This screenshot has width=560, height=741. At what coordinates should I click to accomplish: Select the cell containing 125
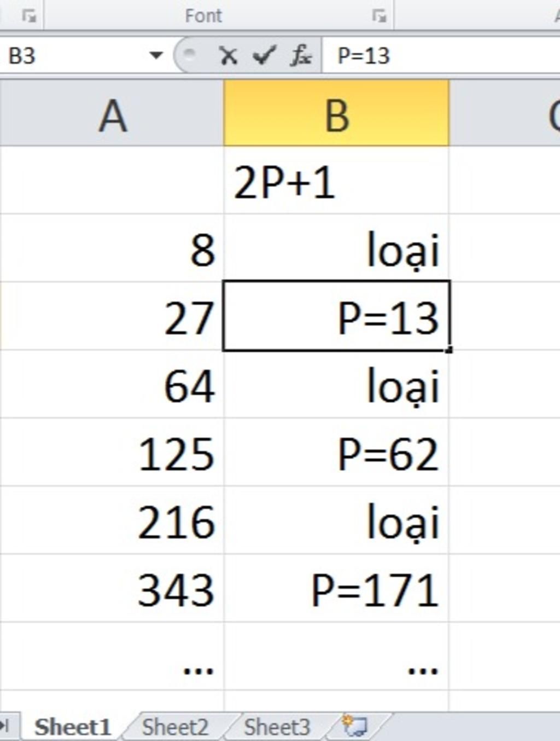click(x=112, y=454)
